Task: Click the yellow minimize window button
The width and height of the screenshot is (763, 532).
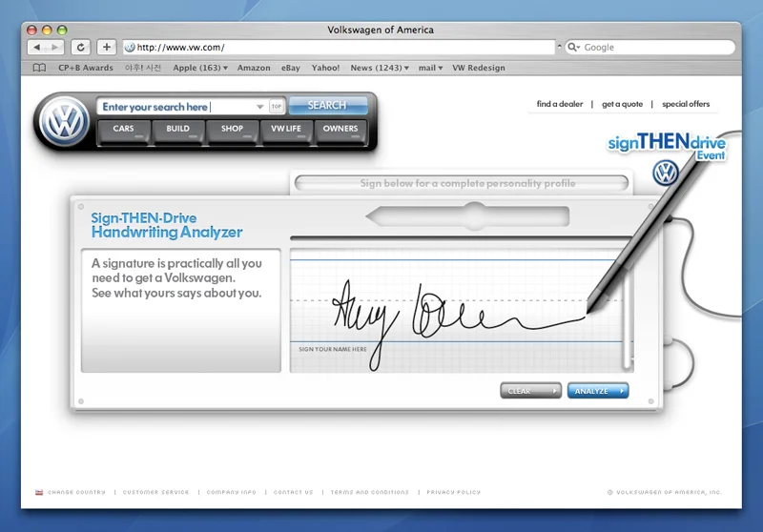Action: click(x=47, y=31)
